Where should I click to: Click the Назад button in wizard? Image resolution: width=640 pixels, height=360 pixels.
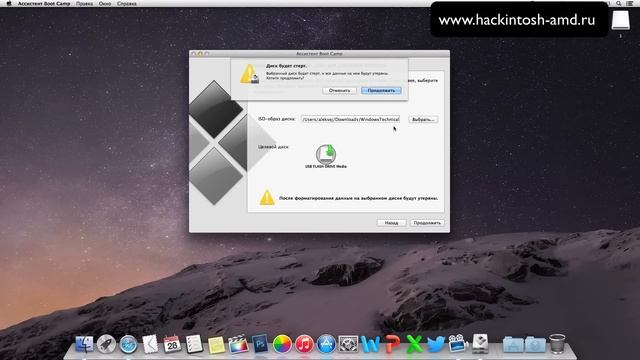pos(391,223)
